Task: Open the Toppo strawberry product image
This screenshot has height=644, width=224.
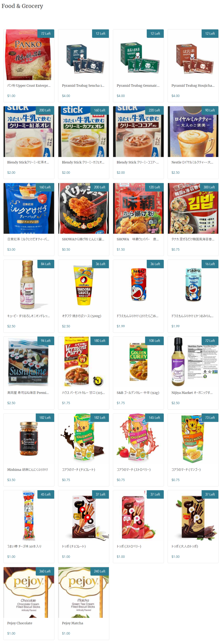Action: [138, 515]
